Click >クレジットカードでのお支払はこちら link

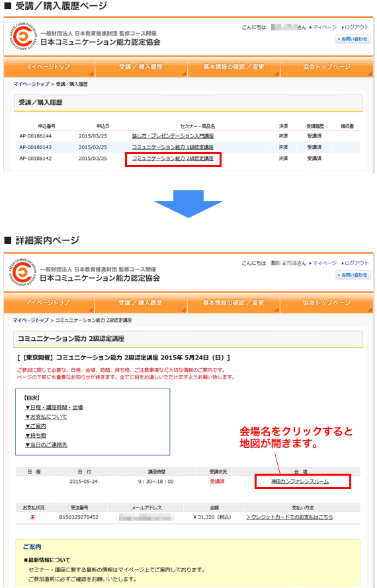pyautogui.click(x=290, y=517)
